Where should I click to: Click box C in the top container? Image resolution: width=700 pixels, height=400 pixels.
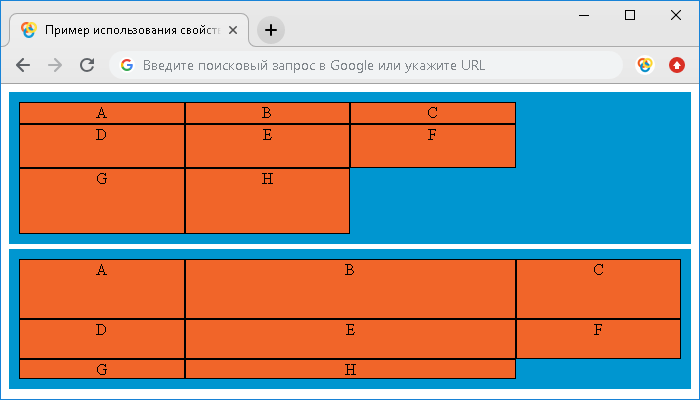433,113
